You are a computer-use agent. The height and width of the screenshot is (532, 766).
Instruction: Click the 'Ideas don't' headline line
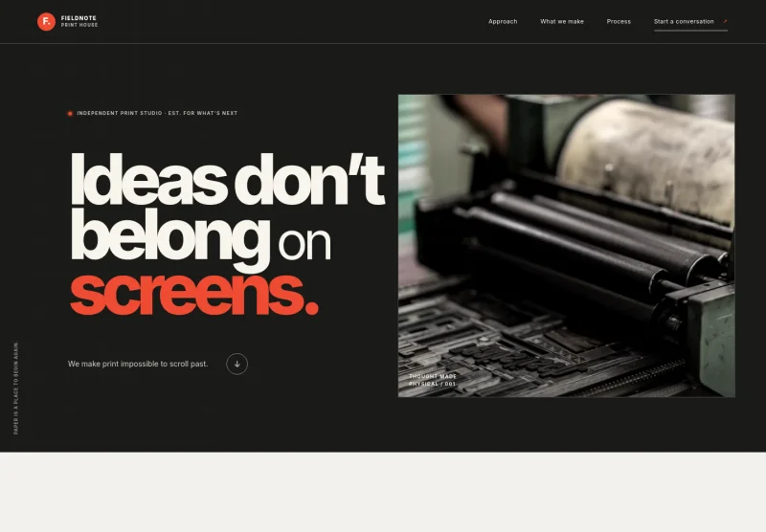coord(228,180)
